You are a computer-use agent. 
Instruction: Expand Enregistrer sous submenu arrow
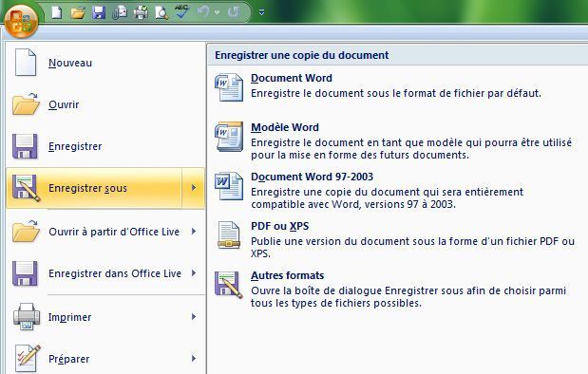[x=194, y=188]
